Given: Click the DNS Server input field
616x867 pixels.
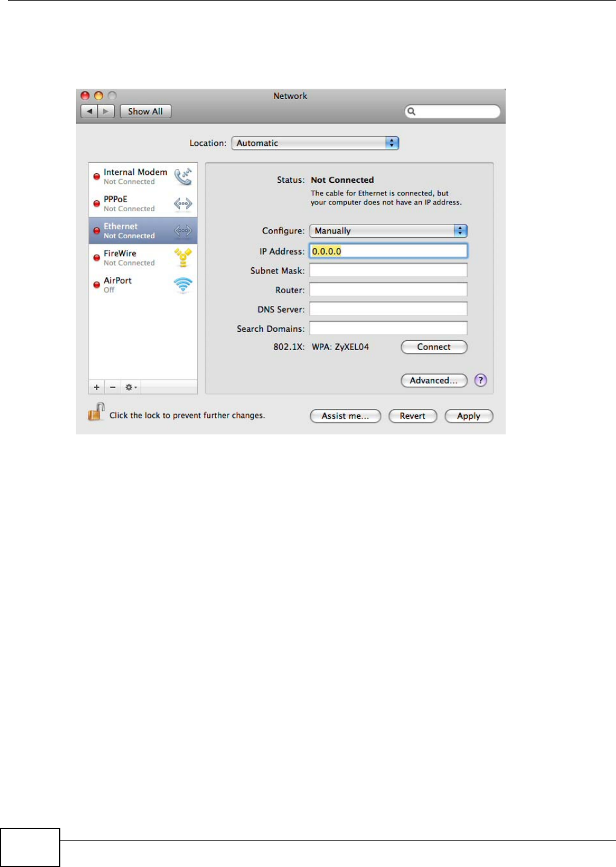Looking at the screenshot, I should 389,309.
